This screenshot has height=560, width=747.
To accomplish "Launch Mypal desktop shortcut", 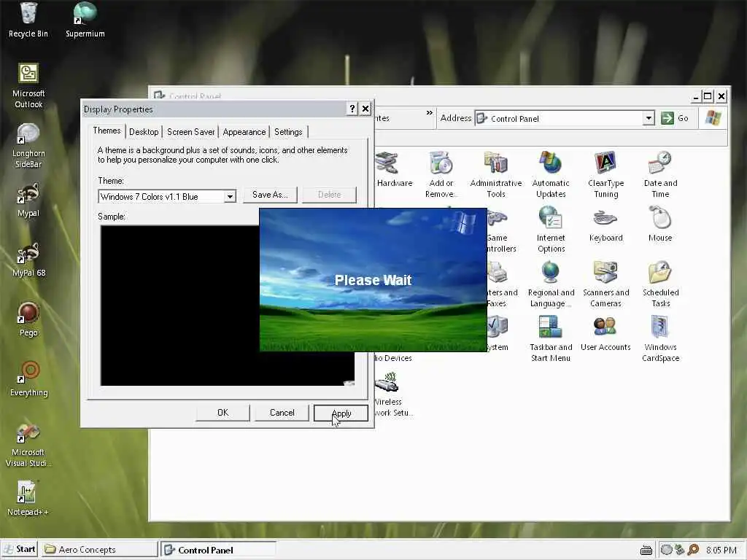I will click(x=28, y=200).
